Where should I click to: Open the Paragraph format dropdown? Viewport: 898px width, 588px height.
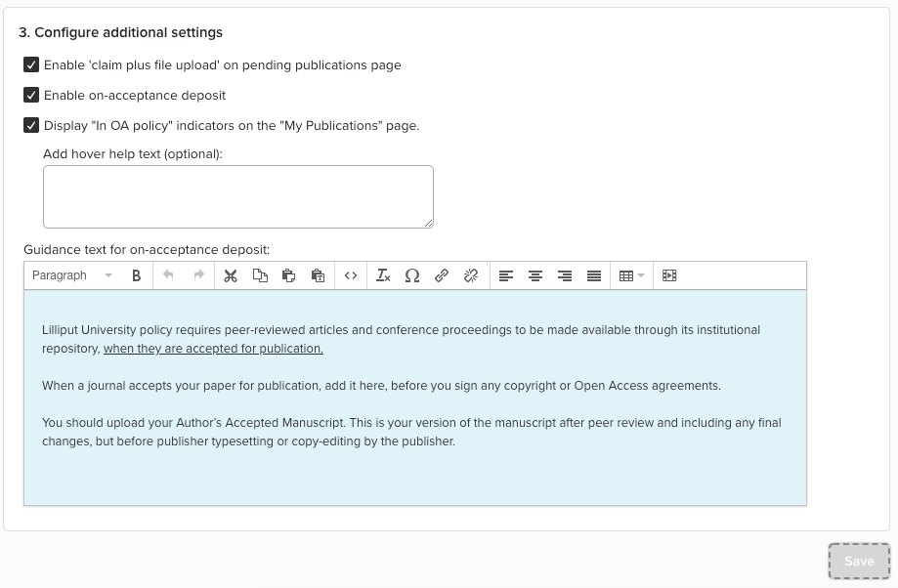point(72,275)
